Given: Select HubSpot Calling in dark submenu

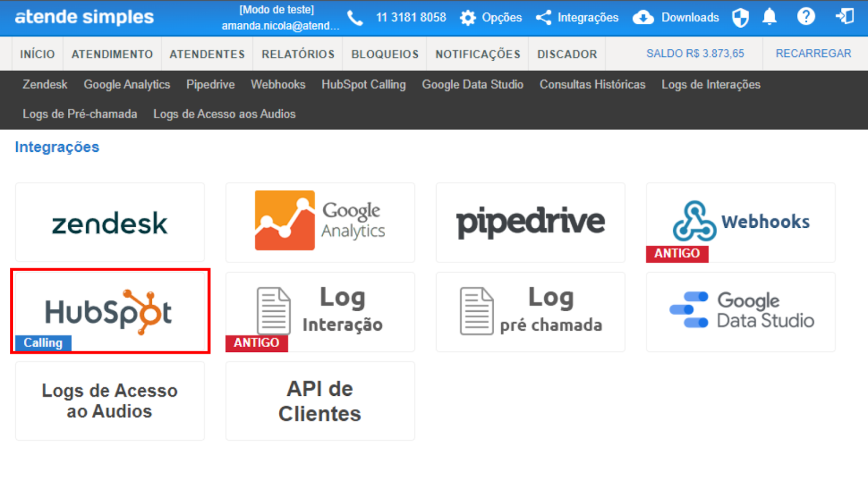Looking at the screenshot, I should pyautogui.click(x=363, y=85).
